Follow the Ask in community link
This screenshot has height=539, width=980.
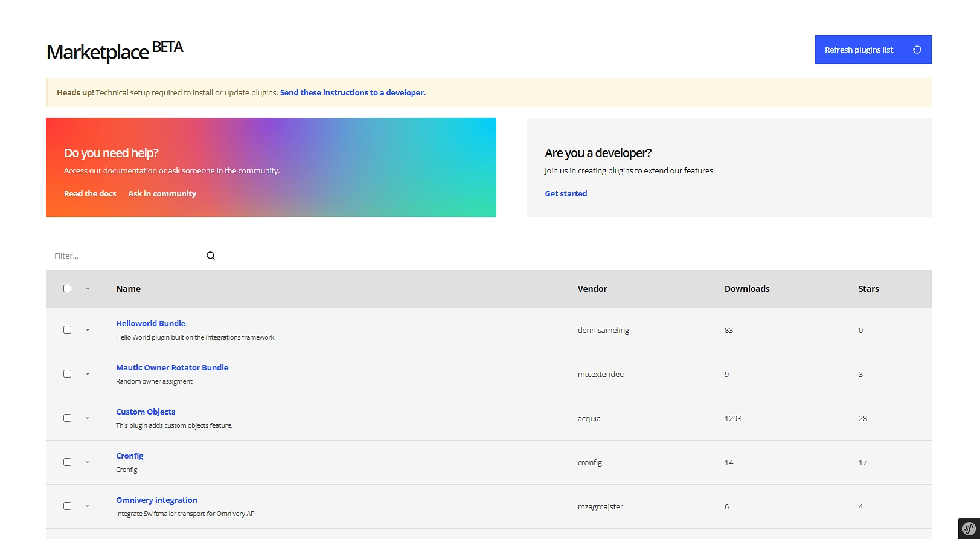click(x=162, y=193)
